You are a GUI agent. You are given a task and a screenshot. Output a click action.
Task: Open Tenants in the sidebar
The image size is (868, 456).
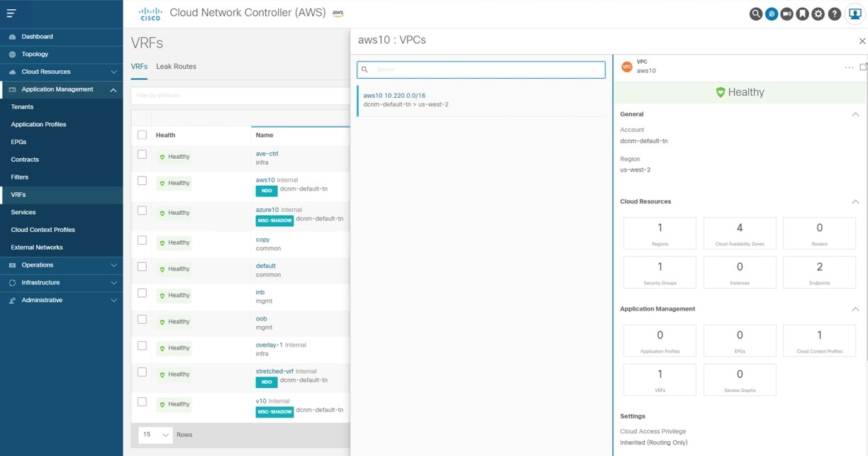tap(22, 107)
